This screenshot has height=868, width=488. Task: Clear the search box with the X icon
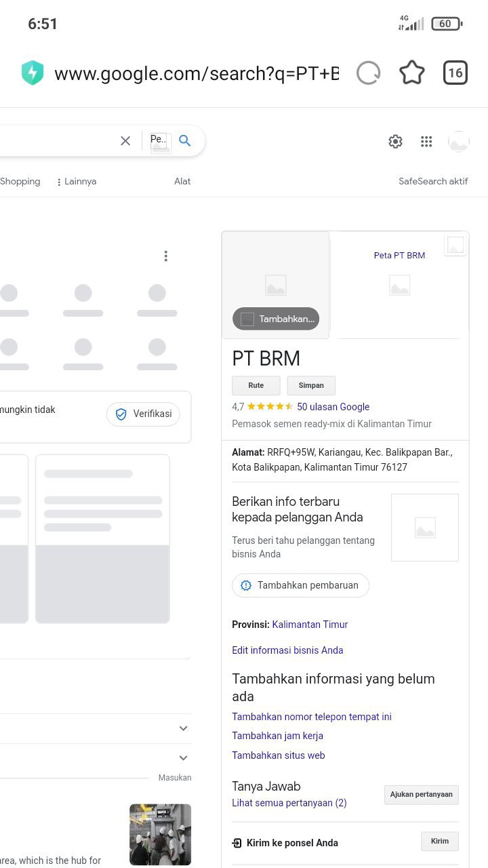(125, 141)
